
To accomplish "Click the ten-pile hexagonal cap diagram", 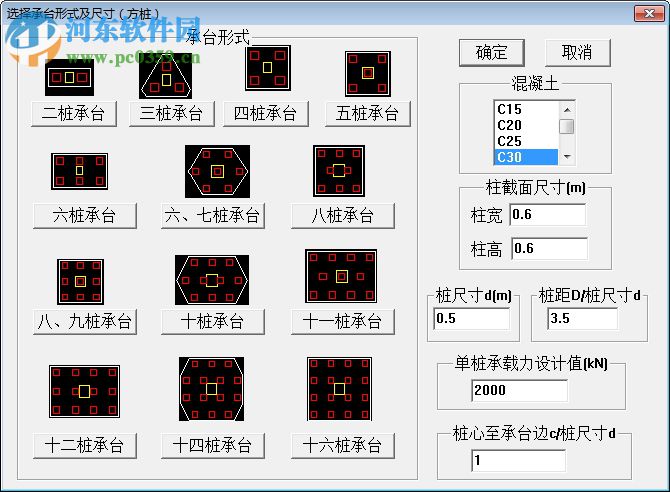I will (212, 280).
